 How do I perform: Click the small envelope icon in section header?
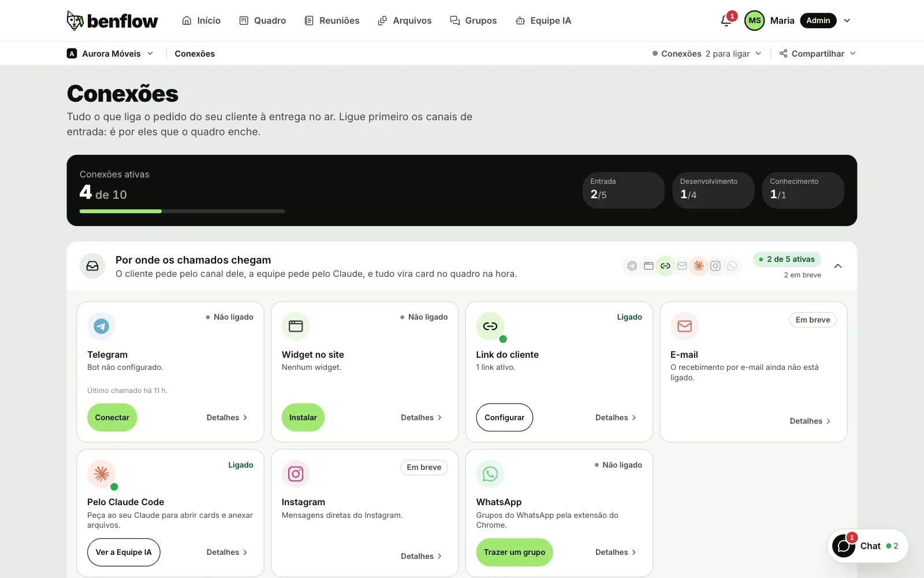pos(682,266)
